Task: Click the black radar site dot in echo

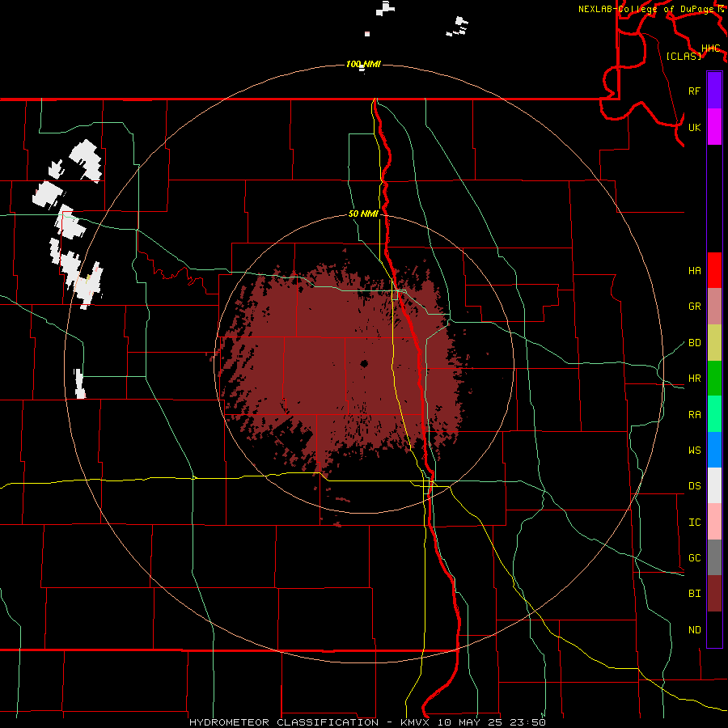Action: tap(365, 363)
